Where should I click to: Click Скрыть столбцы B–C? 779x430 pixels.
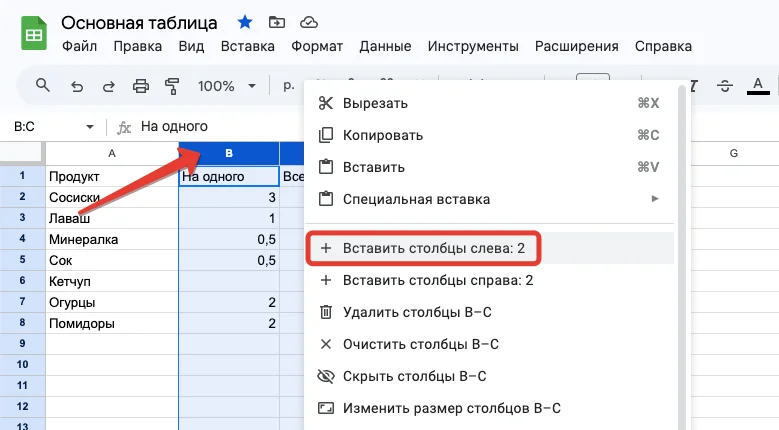[x=414, y=377]
